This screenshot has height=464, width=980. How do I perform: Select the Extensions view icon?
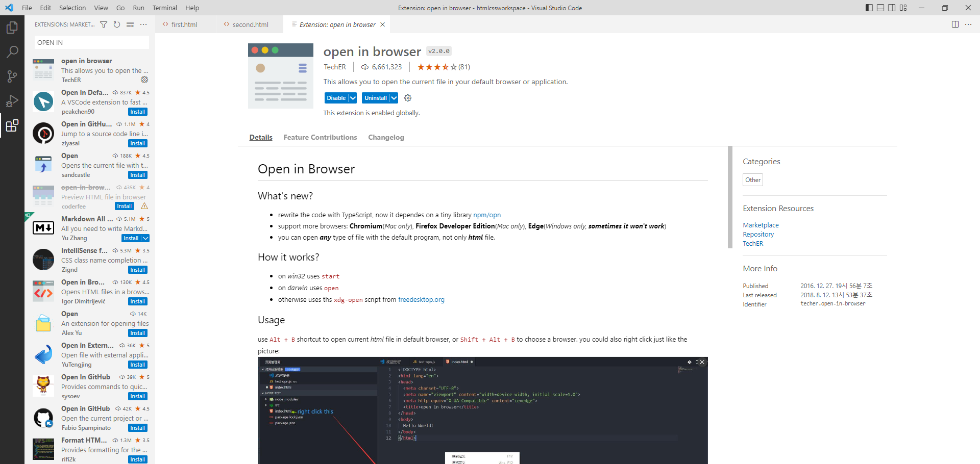[12, 125]
